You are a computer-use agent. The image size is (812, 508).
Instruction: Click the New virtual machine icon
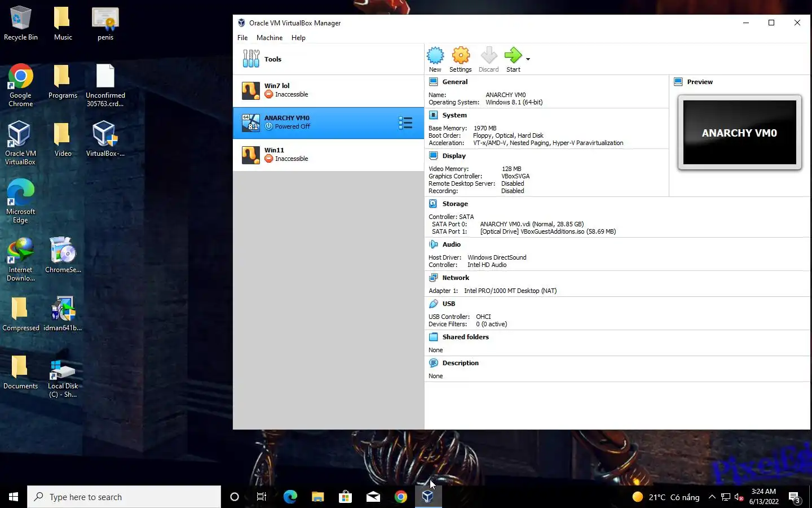click(435, 55)
